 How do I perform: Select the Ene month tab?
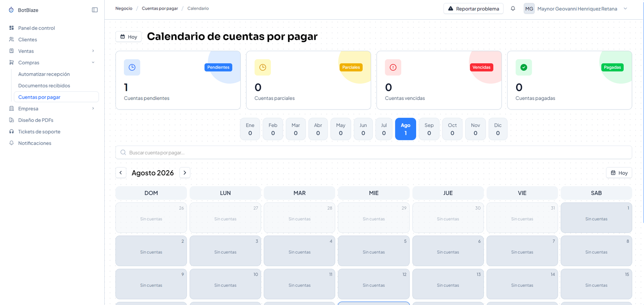[250, 129]
